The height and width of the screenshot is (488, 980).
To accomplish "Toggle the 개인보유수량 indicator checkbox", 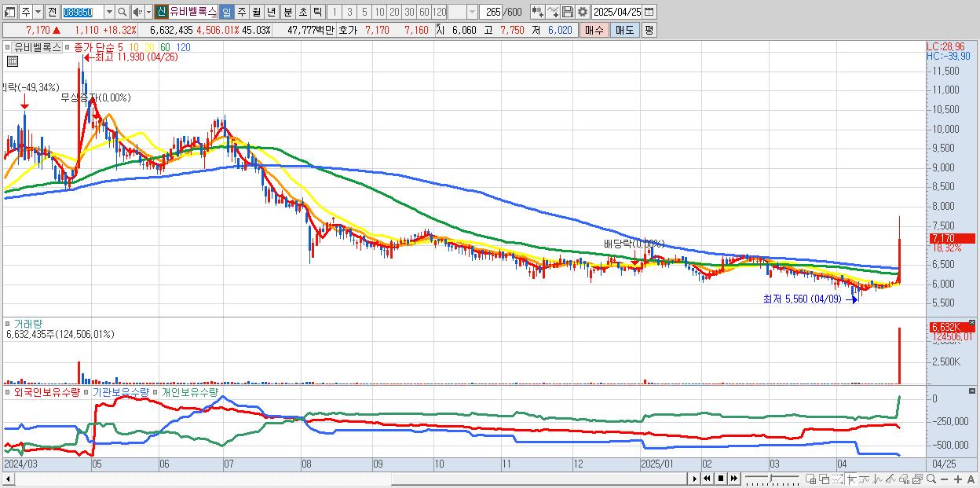I will click(x=155, y=391).
